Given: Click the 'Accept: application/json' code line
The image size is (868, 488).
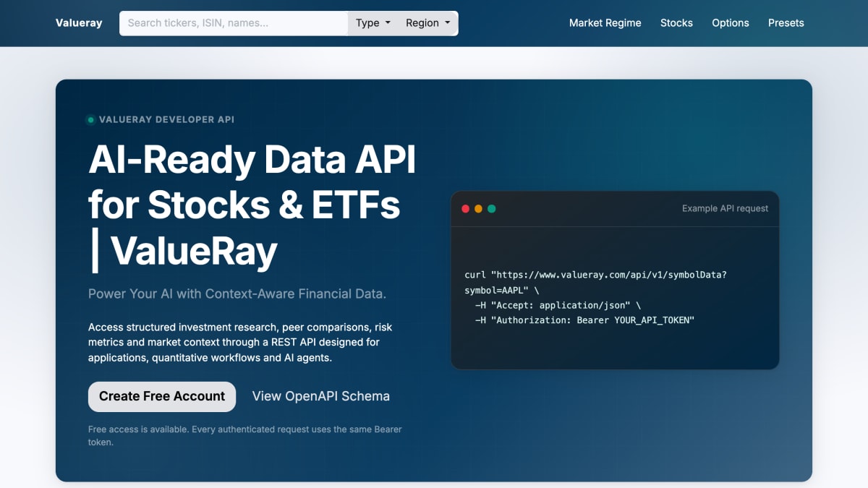Looking at the screenshot, I should 558,305.
